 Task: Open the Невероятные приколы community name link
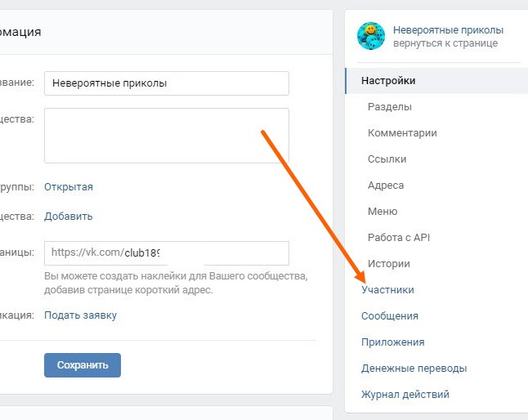tap(448, 30)
